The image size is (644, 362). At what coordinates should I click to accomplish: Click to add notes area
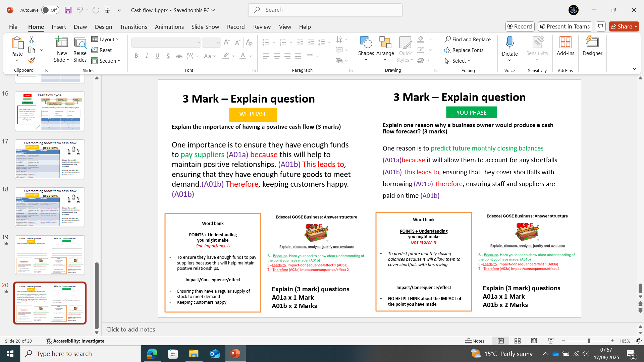(x=369, y=329)
